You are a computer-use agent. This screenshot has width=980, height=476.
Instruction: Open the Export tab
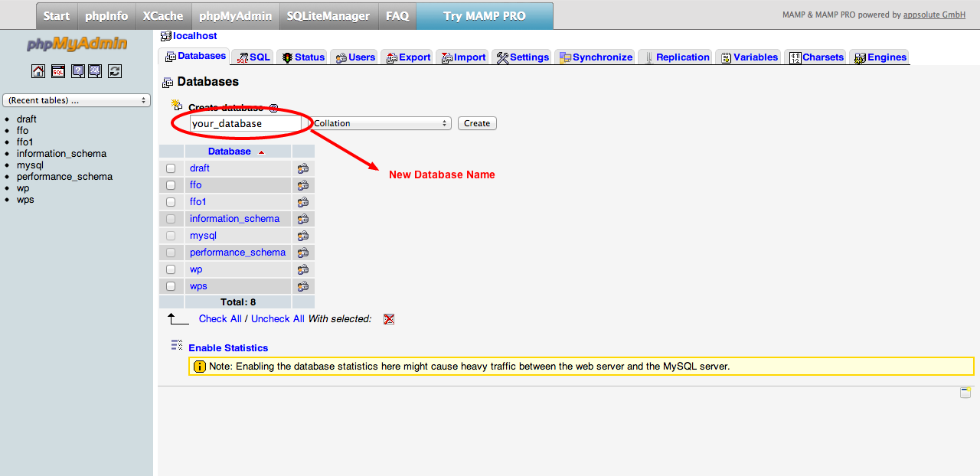(408, 57)
